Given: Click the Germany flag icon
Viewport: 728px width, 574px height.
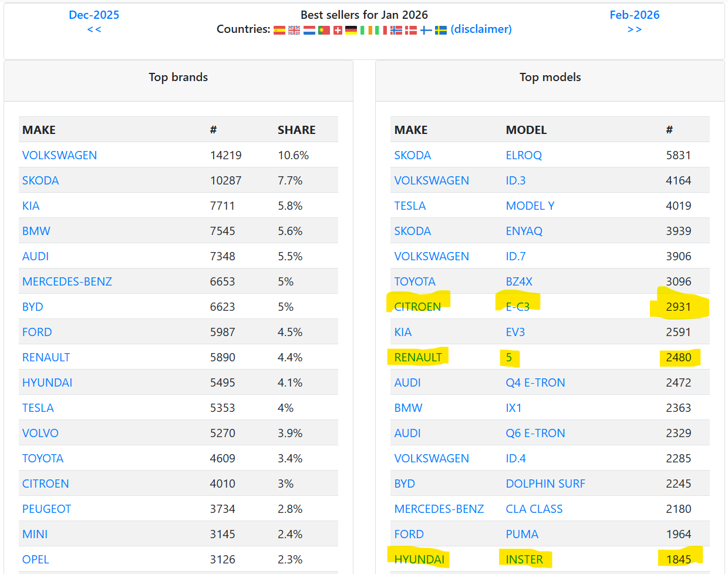Looking at the screenshot, I should 351,30.
